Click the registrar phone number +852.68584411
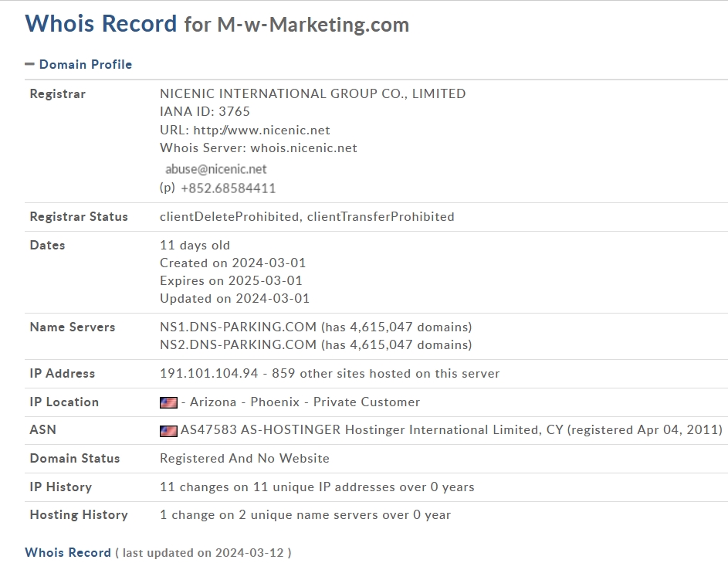The width and height of the screenshot is (728, 563). (x=228, y=188)
